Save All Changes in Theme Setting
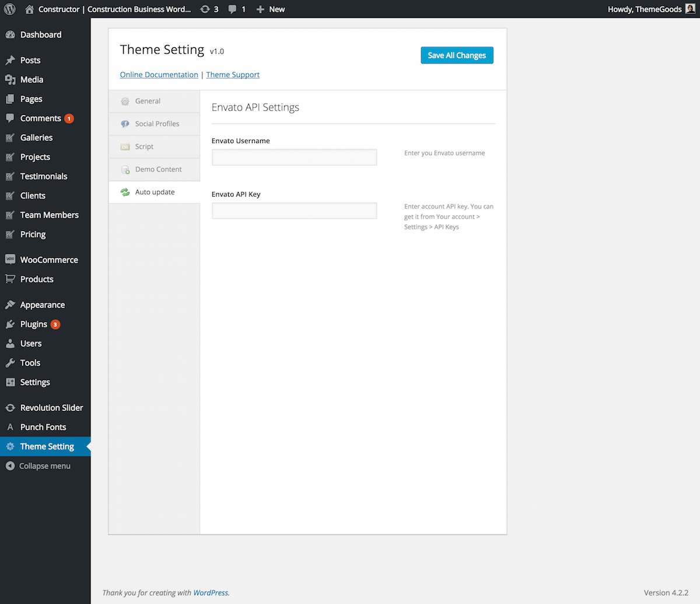Image resolution: width=700 pixels, height=604 pixels. pyautogui.click(x=457, y=55)
